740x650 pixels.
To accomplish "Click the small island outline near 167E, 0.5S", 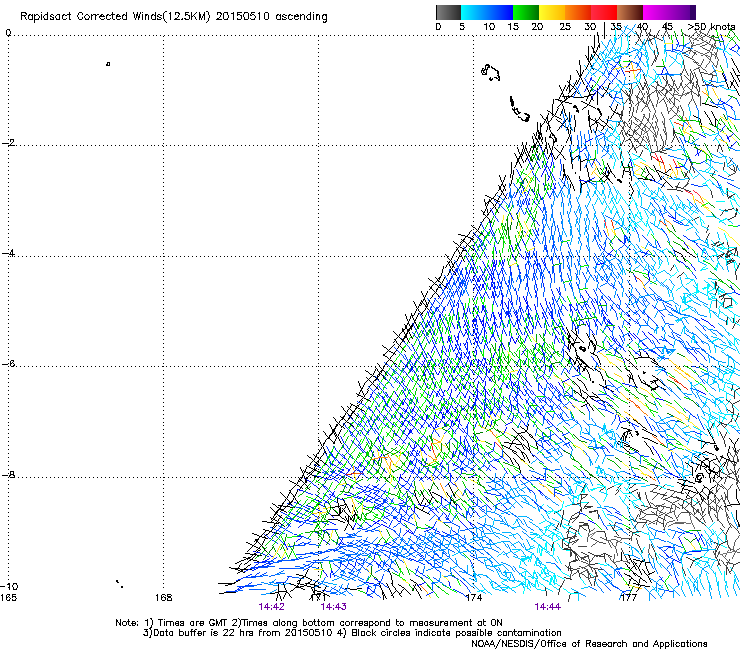I will (108, 64).
